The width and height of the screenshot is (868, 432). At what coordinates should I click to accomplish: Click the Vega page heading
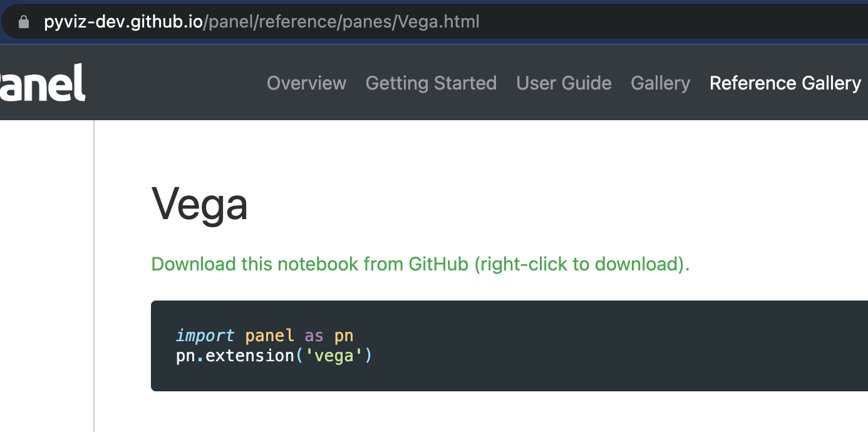pos(199,204)
